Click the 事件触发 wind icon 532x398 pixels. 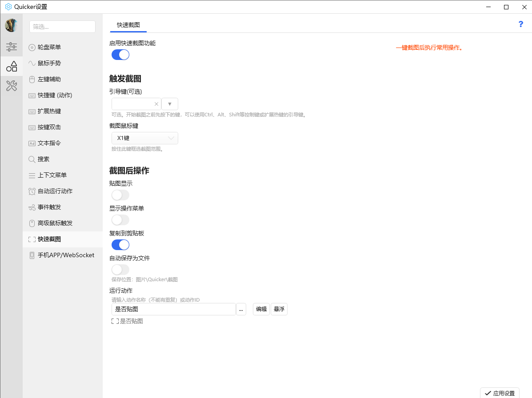point(32,207)
